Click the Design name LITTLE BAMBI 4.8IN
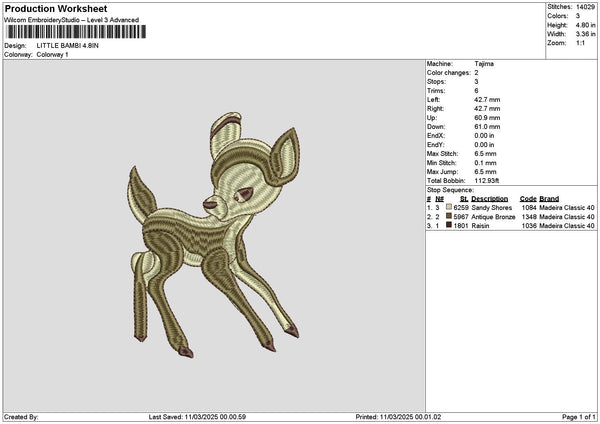Viewport: 600px width, 424px height. coord(68,46)
